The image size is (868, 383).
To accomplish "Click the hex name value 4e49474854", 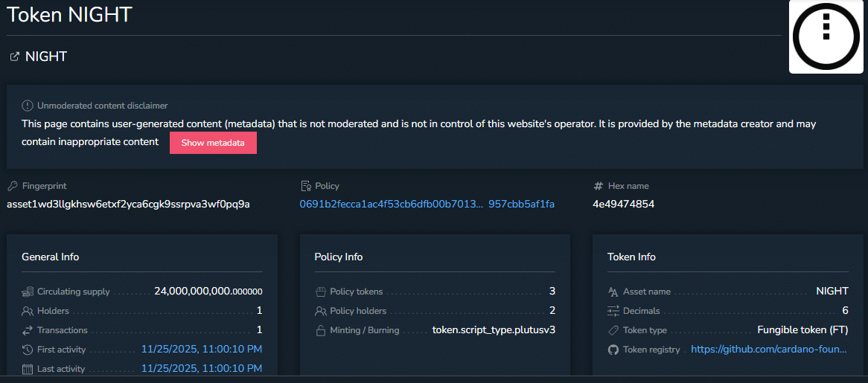I will coord(623,204).
